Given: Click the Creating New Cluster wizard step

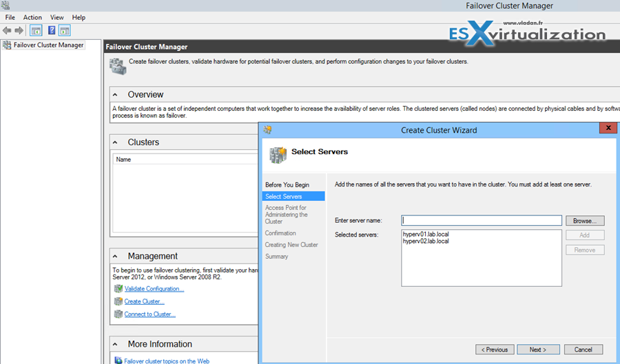Looking at the screenshot, I should coord(291,245).
